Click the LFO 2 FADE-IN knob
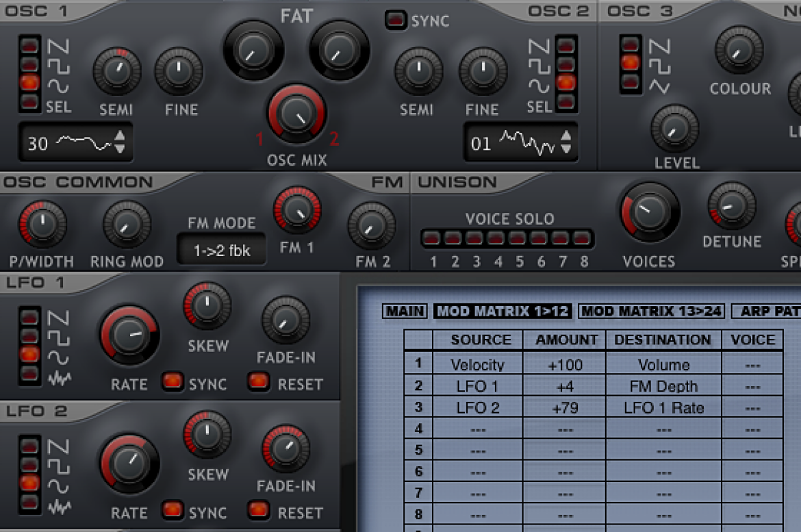The height and width of the screenshot is (532, 801). 286,448
